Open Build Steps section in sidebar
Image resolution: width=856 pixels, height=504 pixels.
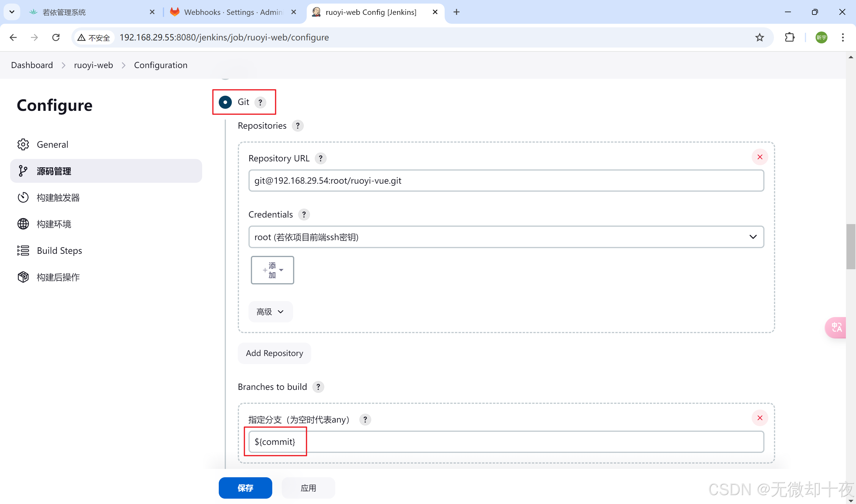59,251
